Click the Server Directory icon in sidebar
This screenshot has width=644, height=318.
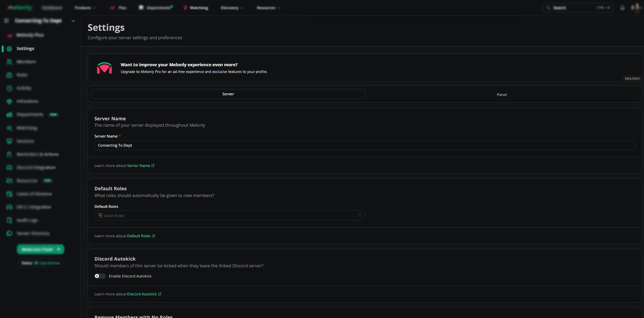9,234
